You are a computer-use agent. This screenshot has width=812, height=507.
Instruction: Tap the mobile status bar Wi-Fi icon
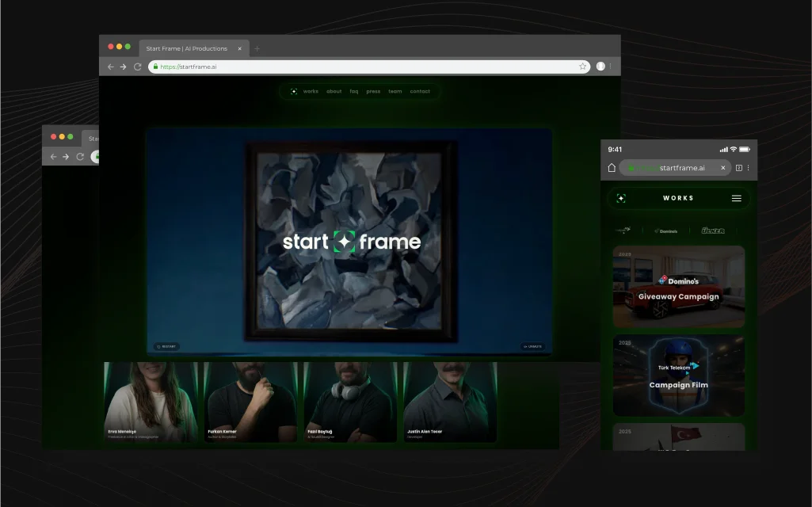point(734,149)
